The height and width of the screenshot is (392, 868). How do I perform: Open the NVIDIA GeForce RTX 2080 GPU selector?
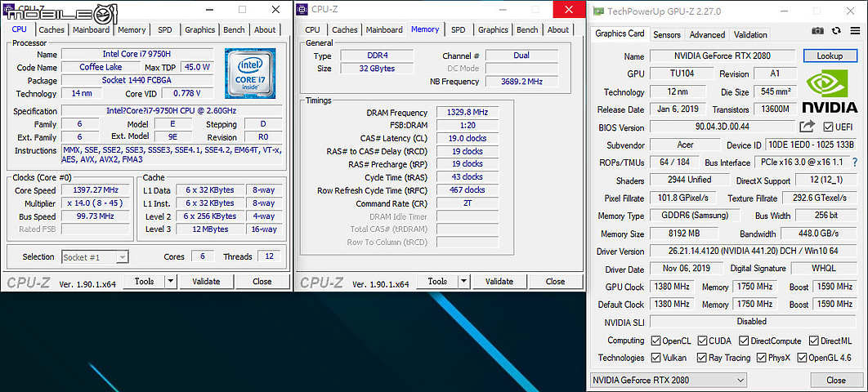pos(668,380)
